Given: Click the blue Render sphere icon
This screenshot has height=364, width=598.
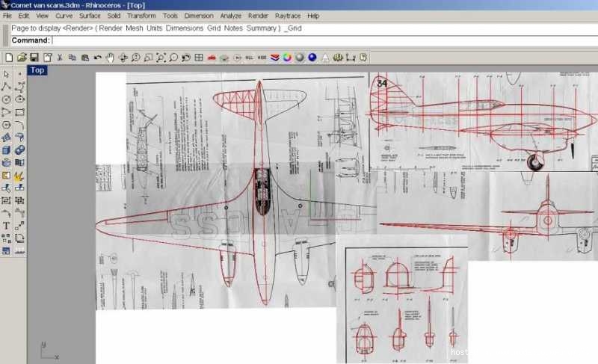Looking at the screenshot, I should (312, 58).
